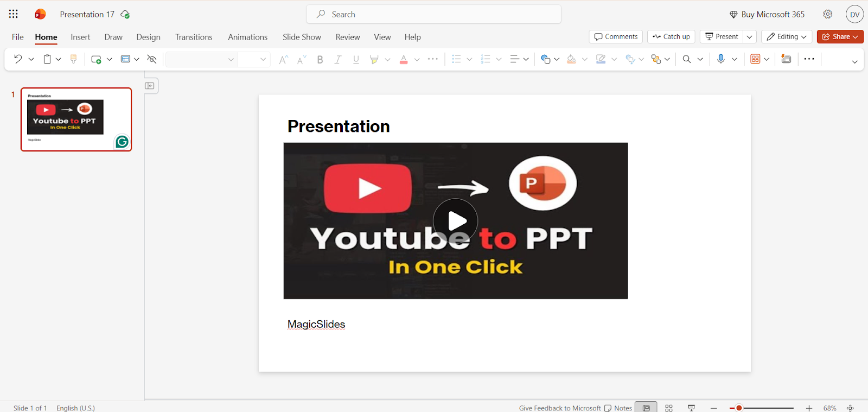This screenshot has height=412, width=868.
Task: Click the Dictate microphone icon
Action: [721, 59]
